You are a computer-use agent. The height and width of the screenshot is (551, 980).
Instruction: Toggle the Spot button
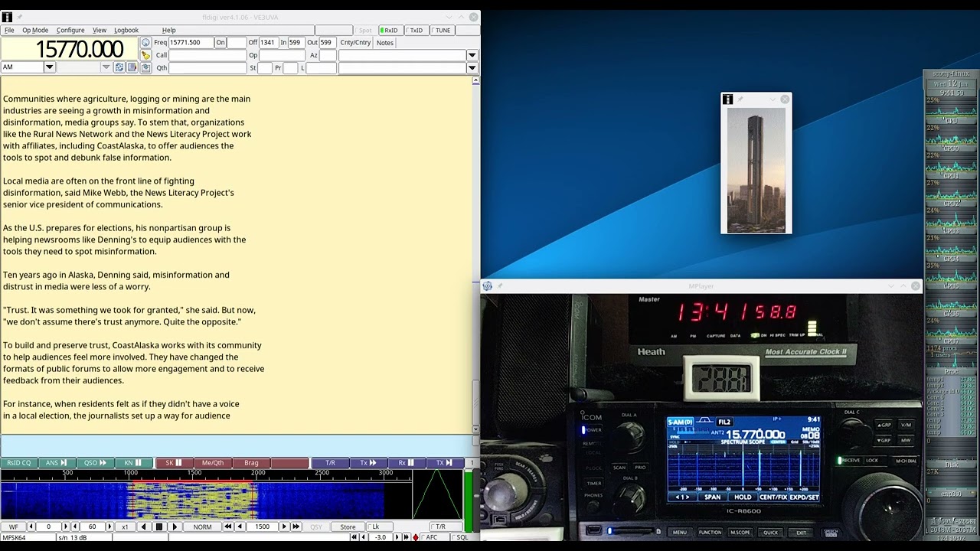click(x=364, y=31)
